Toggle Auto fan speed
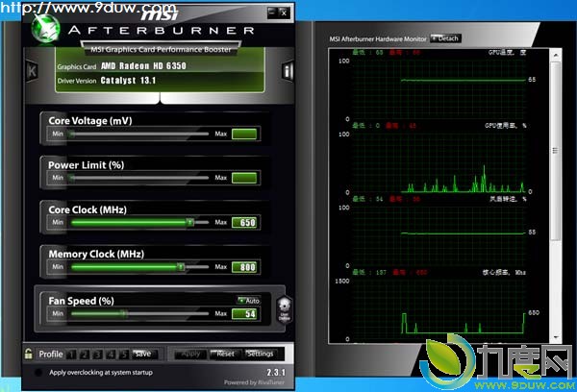The height and width of the screenshot is (392, 577). pyautogui.click(x=249, y=301)
